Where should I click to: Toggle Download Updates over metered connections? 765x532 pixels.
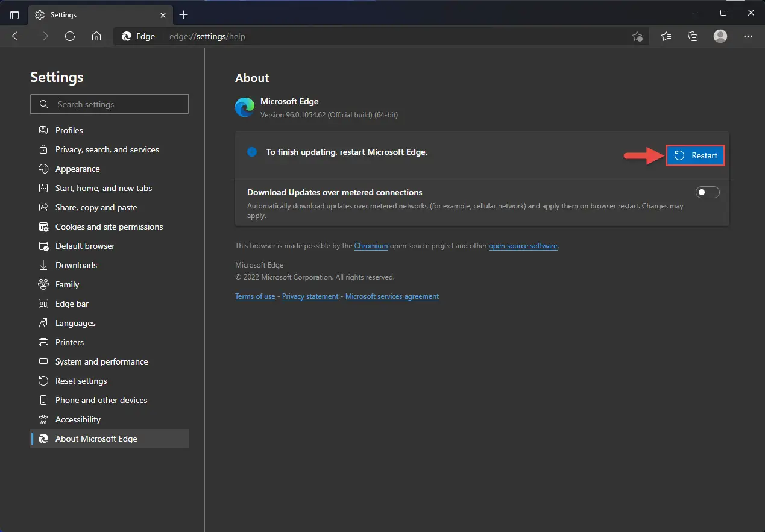click(708, 192)
